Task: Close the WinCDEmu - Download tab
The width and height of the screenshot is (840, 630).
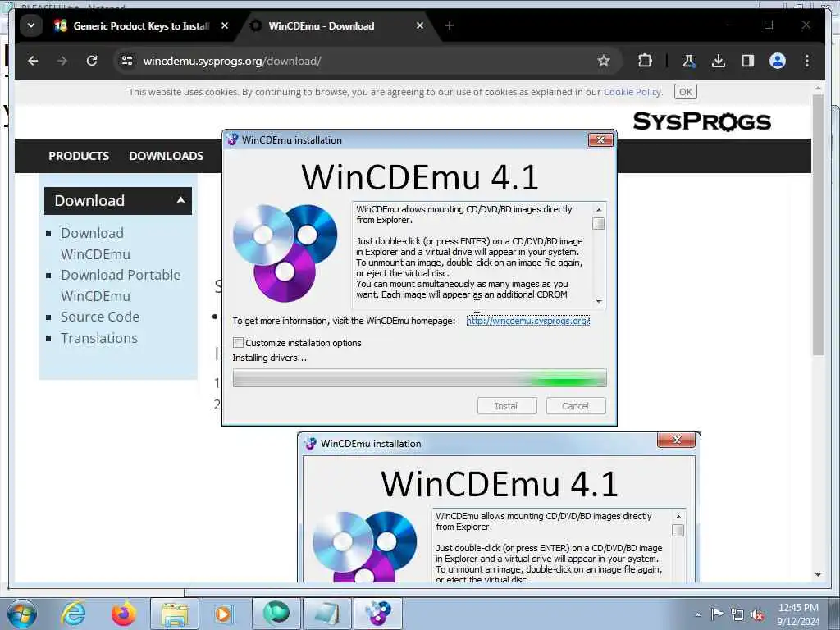Action: (x=420, y=25)
